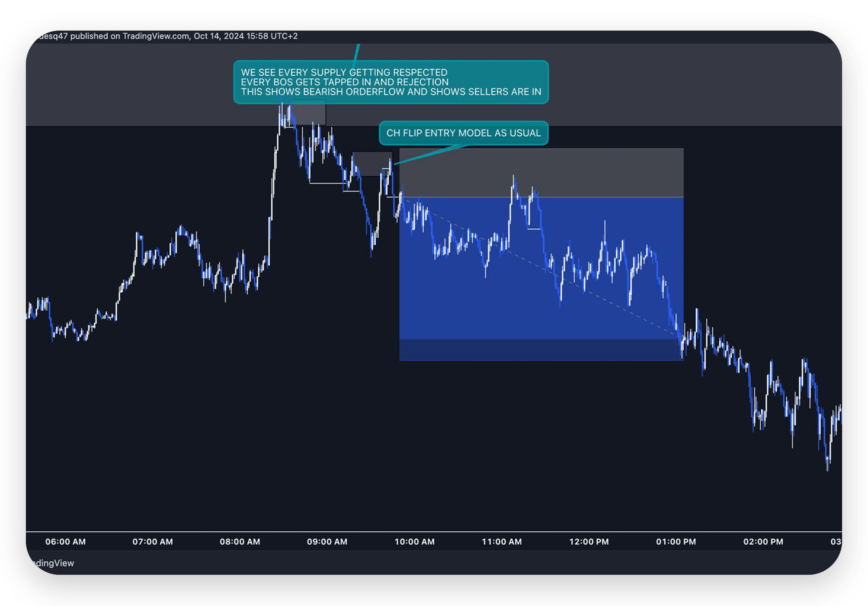Click the 02:00 PM time axis label
Screen dimensions: 868x606
tap(763, 541)
